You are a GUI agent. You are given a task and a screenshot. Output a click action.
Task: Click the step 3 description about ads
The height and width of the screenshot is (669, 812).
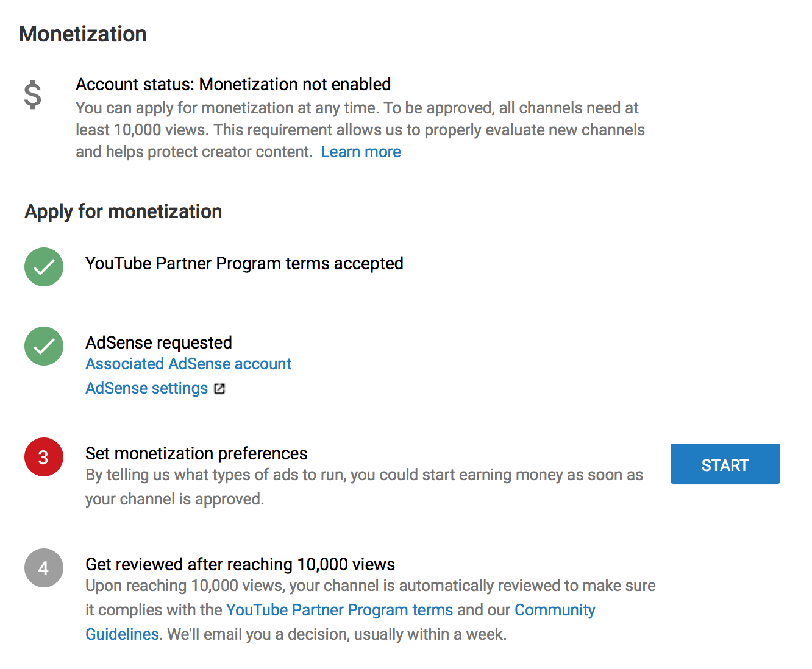(364, 487)
